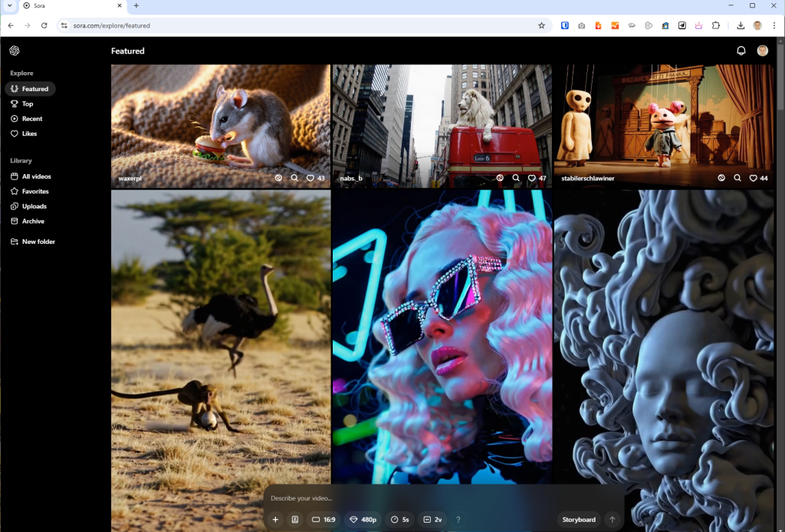Open the user profile avatar in Sora
This screenshot has height=532, width=785.
[x=762, y=51]
